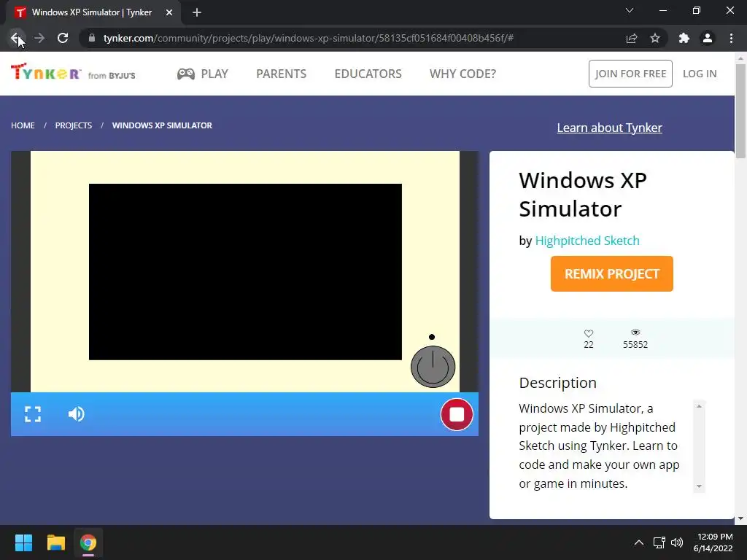Screen dimensions: 747x560
Task: Click the Windows XP Simulator title heading
Action: coord(583,194)
